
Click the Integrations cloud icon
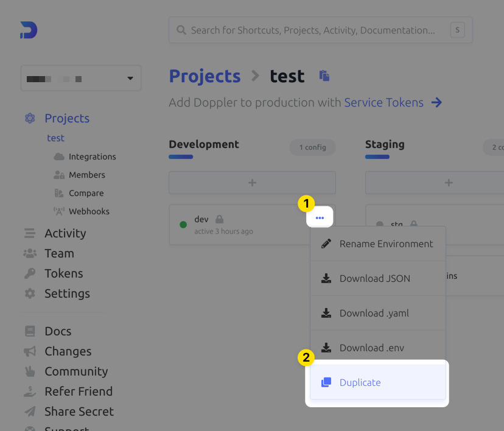point(59,156)
